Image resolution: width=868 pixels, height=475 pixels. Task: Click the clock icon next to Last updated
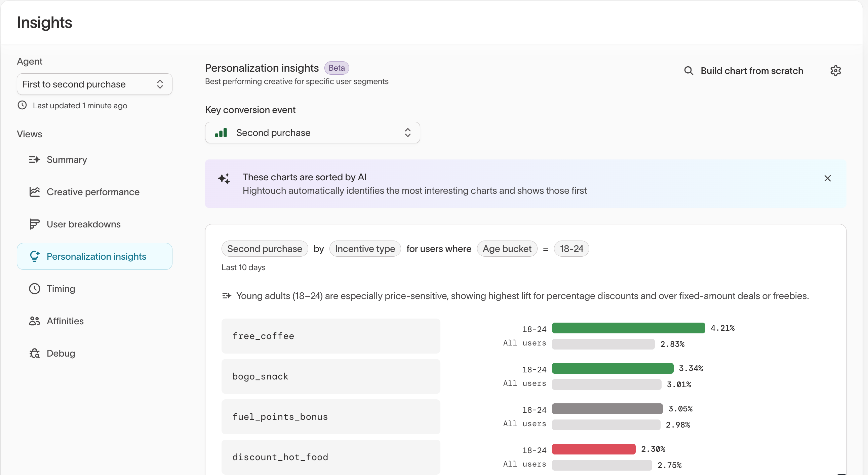[22, 105]
